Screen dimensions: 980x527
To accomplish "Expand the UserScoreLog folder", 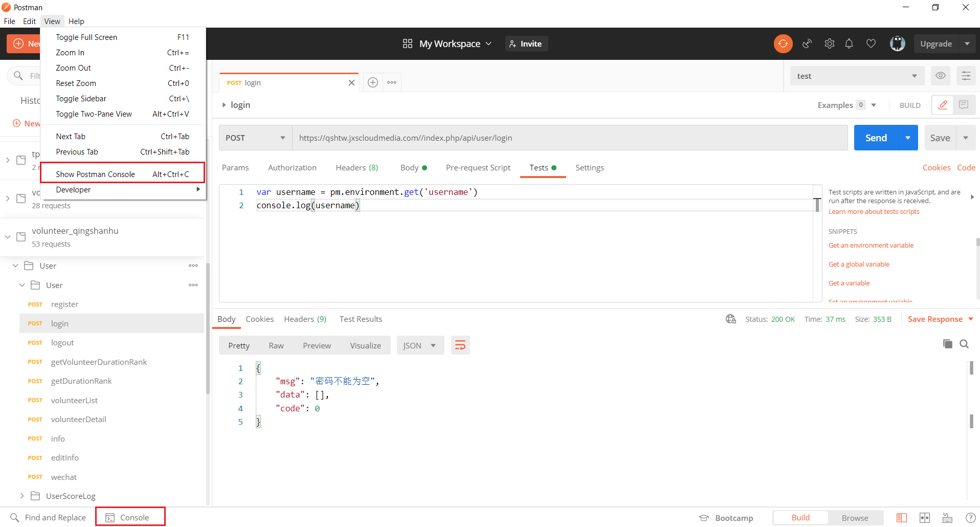I will (22, 496).
